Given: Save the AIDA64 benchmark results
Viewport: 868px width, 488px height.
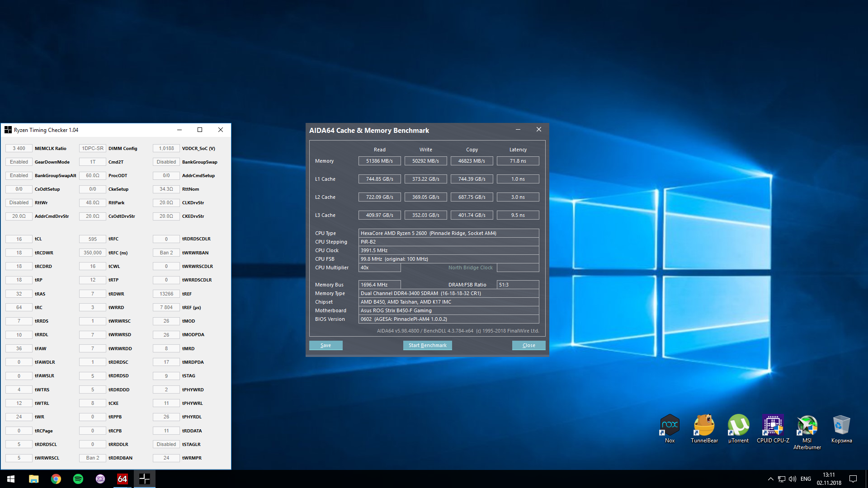Looking at the screenshot, I should tap(325, 345).
